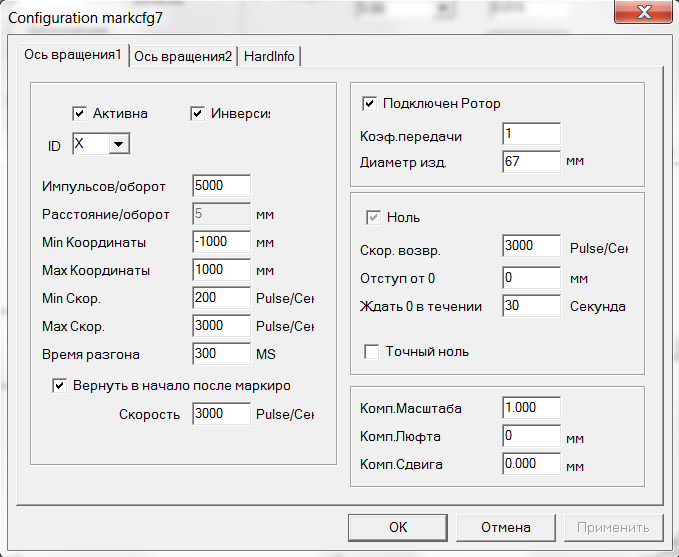Click the OK button
Image resolution: width=679 pixels, height=557 pixels.
tap(398, 527)
